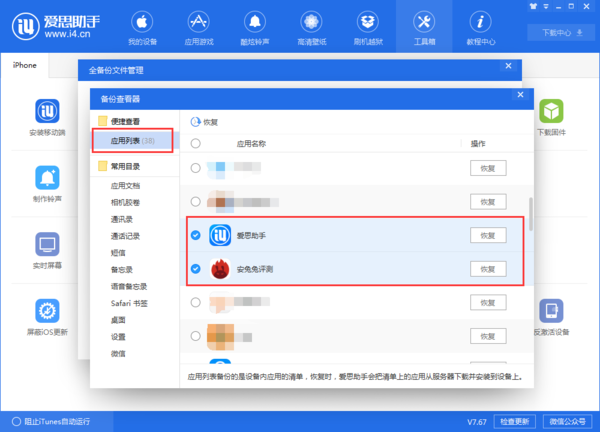Image resolution: width=600 pixels, height=432 pixels.
Task: Open the 实时屏幕 tool
Action: pos(47,245)
